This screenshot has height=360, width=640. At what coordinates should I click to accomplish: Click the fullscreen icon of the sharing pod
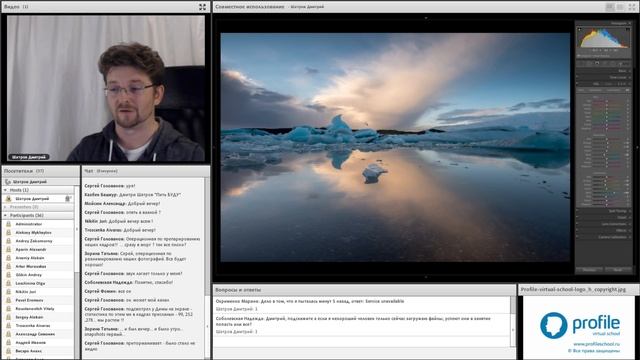[632, 7]
